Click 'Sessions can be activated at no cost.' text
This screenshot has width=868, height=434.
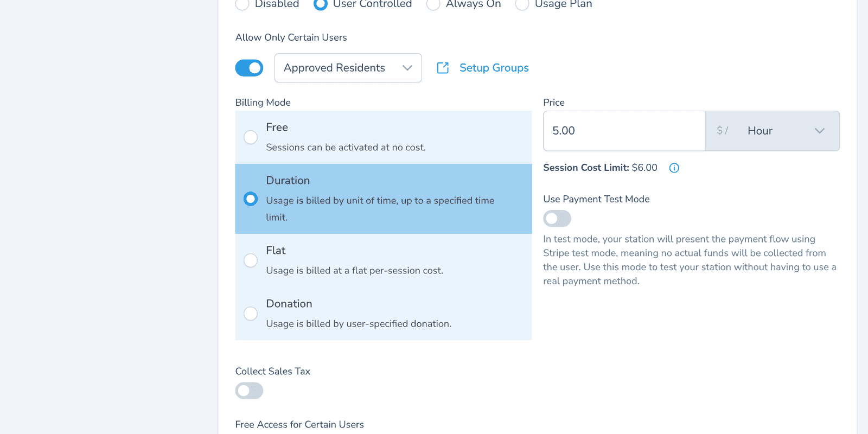click(x=346, y=148)
